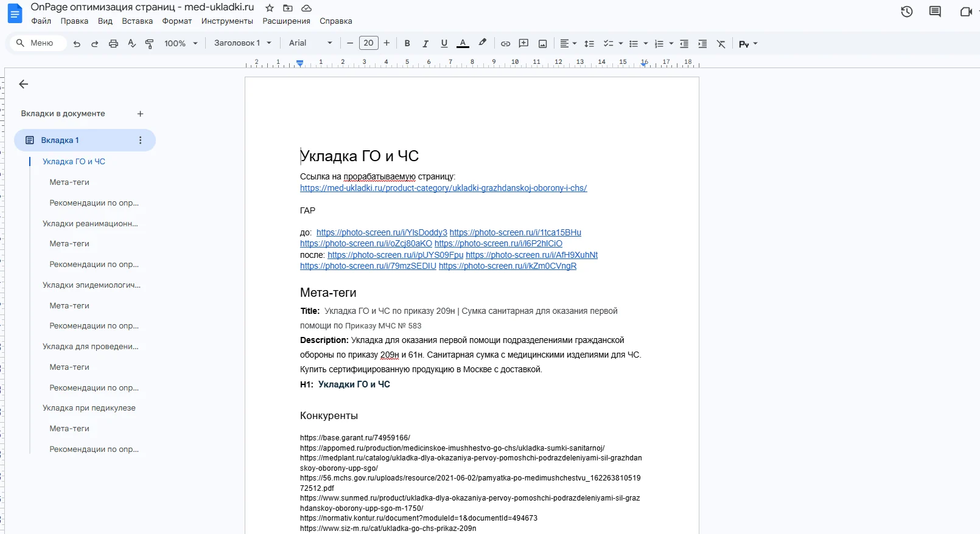Open the Заголовок 1 style dropdown
Viewport: 980px width, 534px height.
pos(242,43)
